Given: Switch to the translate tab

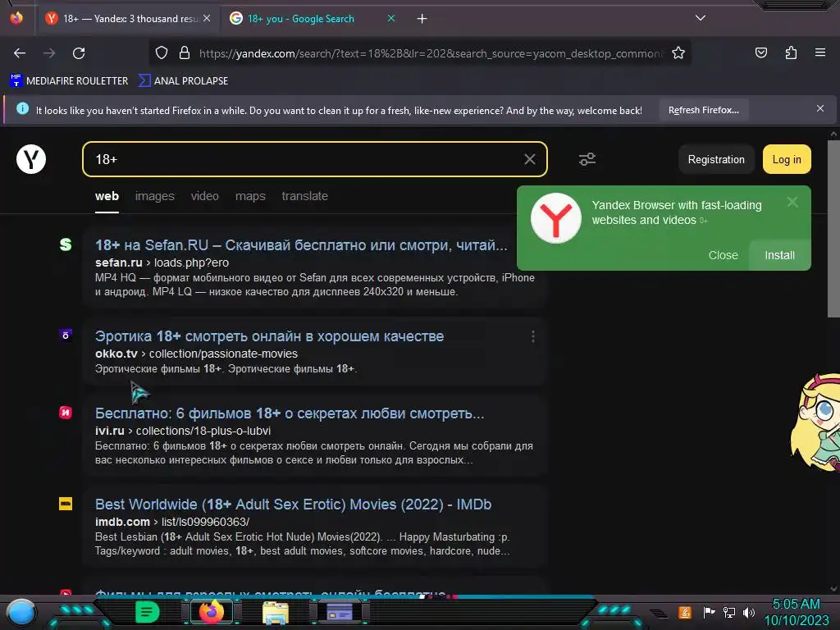Looking at the screenshot, I should click(x=305, y=196).
